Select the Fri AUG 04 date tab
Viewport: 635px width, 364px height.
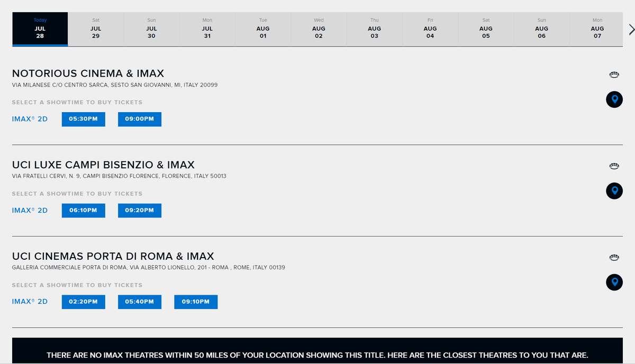(x=430, y=29)
